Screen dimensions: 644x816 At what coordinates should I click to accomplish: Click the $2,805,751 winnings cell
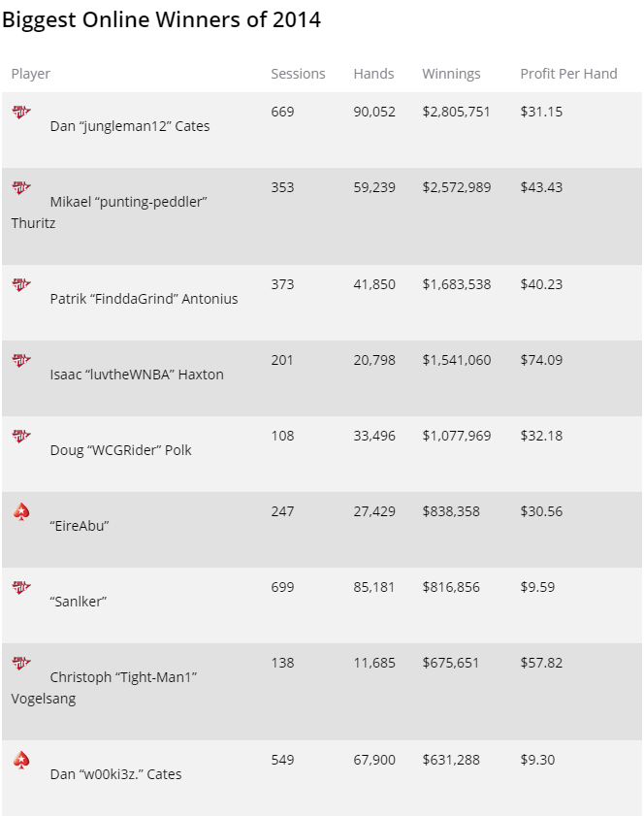[456, 112]
